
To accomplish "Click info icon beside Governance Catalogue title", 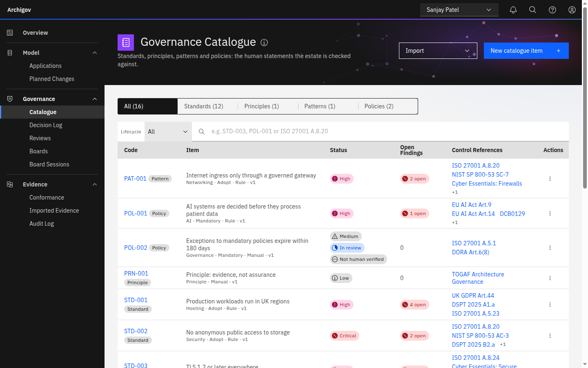I will 264,43.
